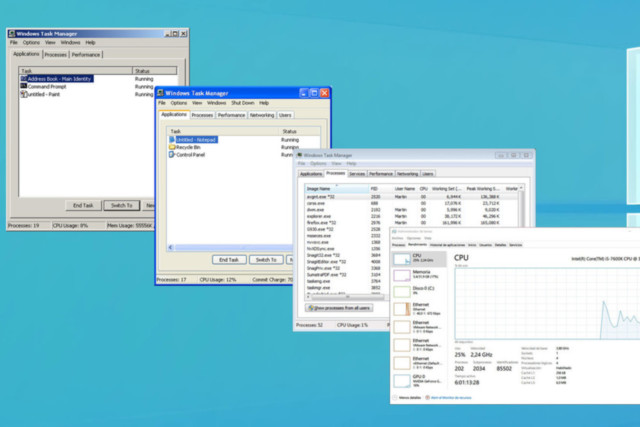Select SumatraPDF.exe *32 process row
Viewport: 640px width, 427px height.
[x=347, y=275]
